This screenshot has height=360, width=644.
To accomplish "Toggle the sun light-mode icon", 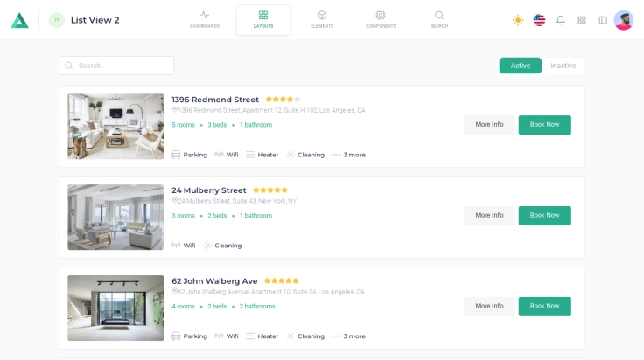I will tap(518, 20).
